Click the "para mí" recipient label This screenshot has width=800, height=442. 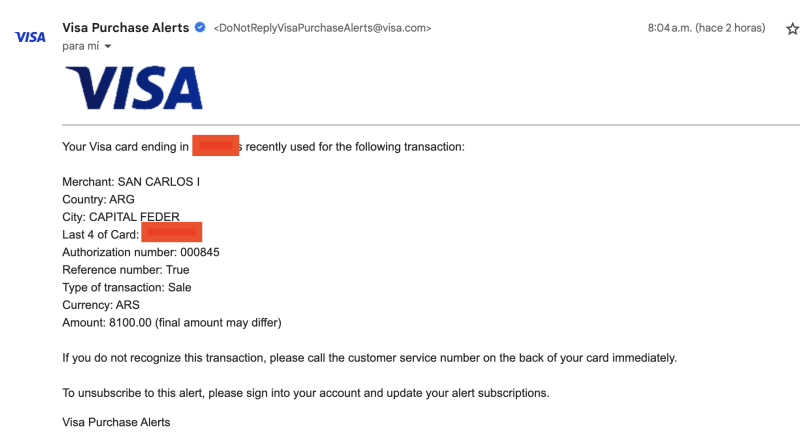(x=80, y=46)
